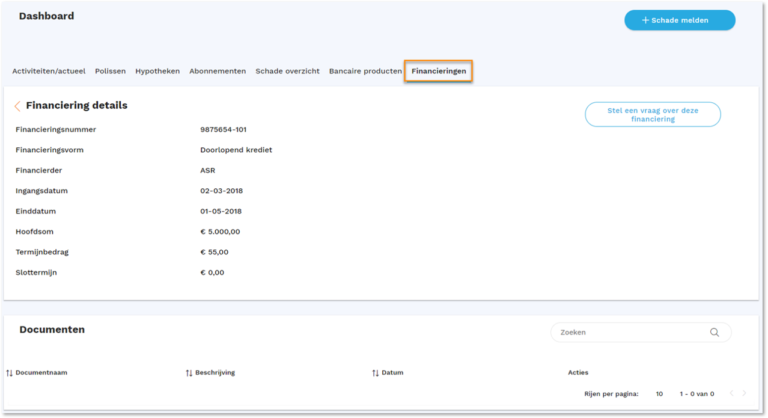The height and width of the screenshot is (418, 768).
Task: Click the search magnifier icon
Action: [715, 332]
